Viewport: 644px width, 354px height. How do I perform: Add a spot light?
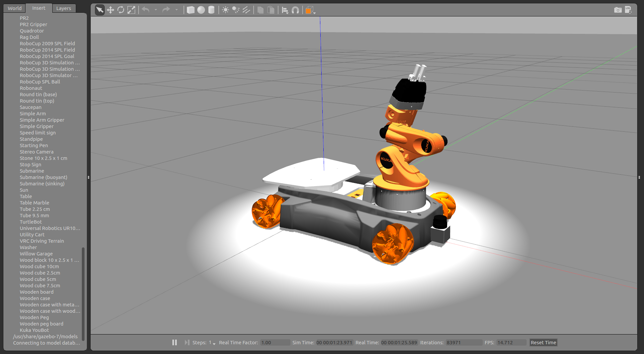tap(236, 10)
